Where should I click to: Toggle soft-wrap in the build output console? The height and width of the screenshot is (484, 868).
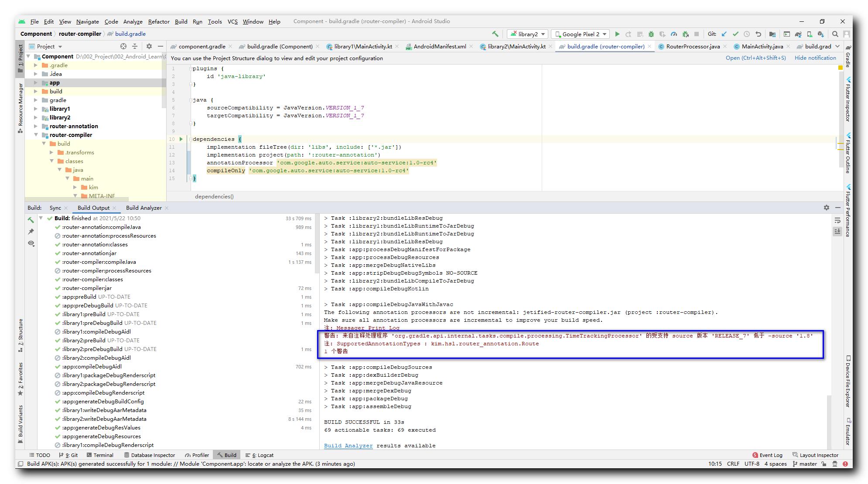837,220
